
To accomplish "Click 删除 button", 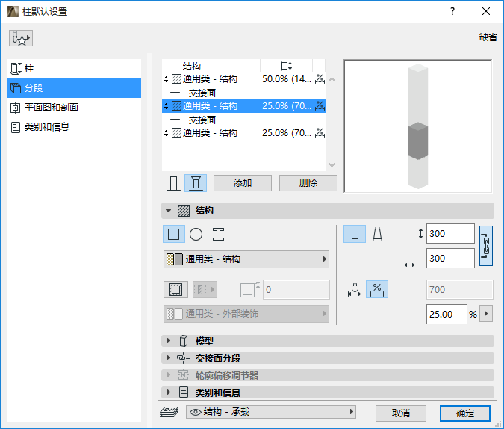I will pos(308,183).
